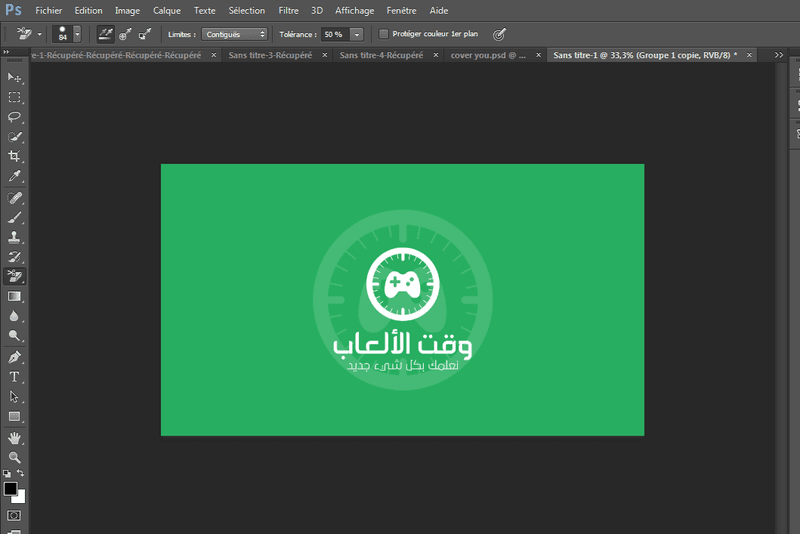The width and height of the screenshot is (800, 534).
Task: Pick the Crop tool
Action: (14, 156)
